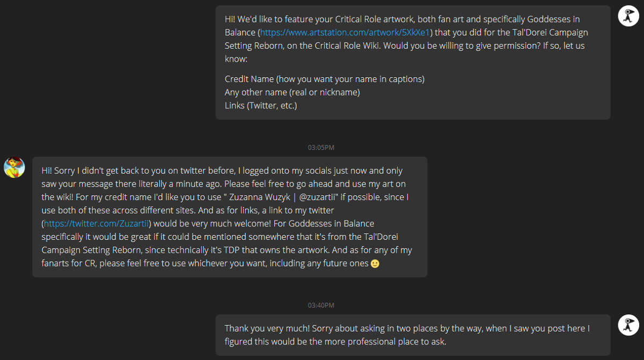
Task: Click the smiley emoji ending the reply
Action: 375,263
